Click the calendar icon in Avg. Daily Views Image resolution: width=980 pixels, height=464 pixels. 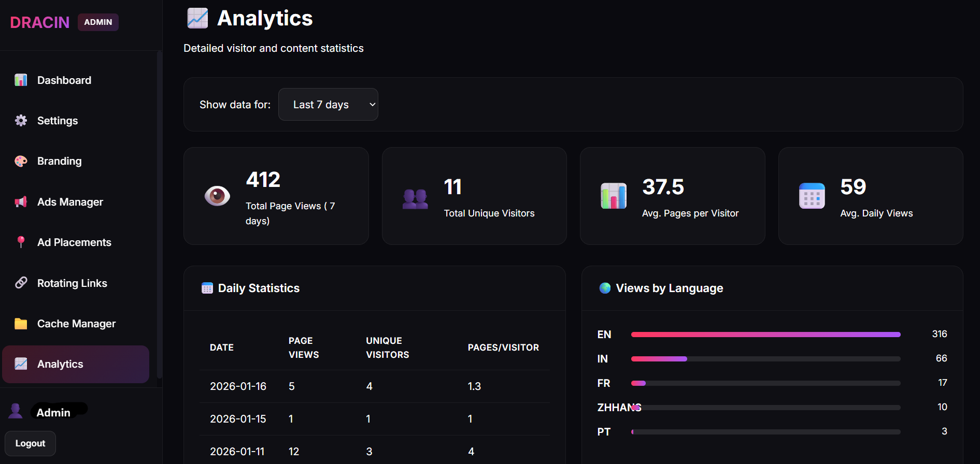812,196
